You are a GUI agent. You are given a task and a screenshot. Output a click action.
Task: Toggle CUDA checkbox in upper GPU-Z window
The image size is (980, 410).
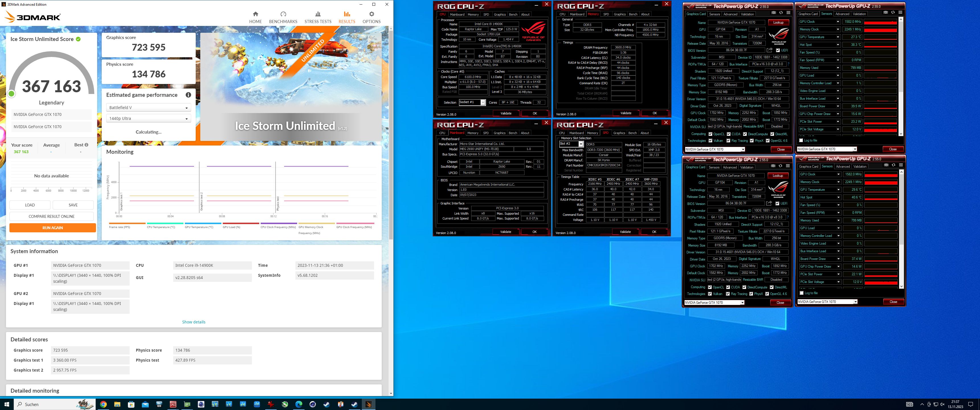(728, 134)
